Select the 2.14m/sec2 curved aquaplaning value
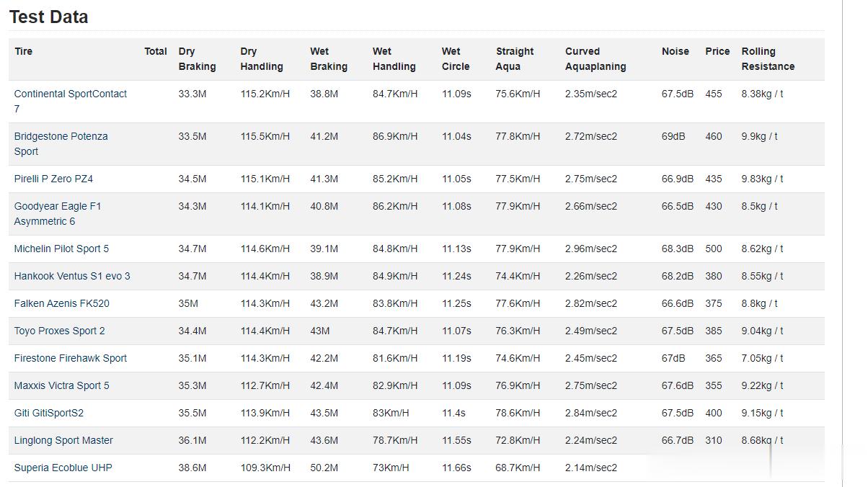 [591, 468]
